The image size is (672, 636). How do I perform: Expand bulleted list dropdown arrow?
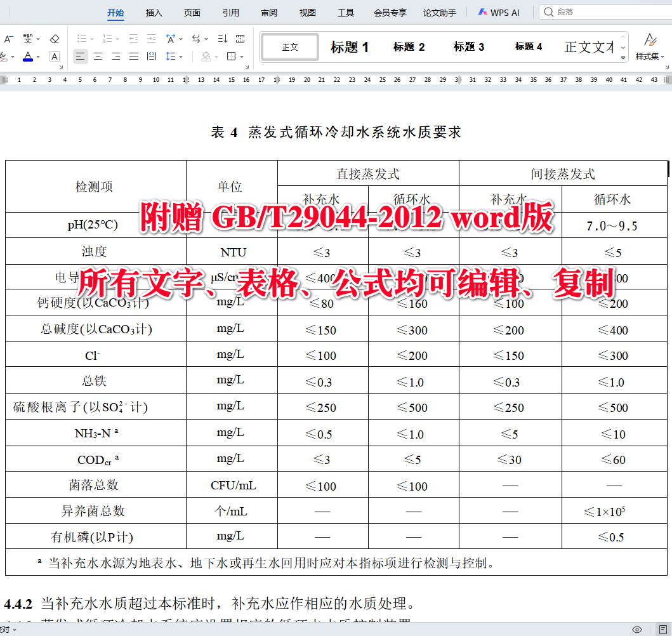[x=92, y=39]
